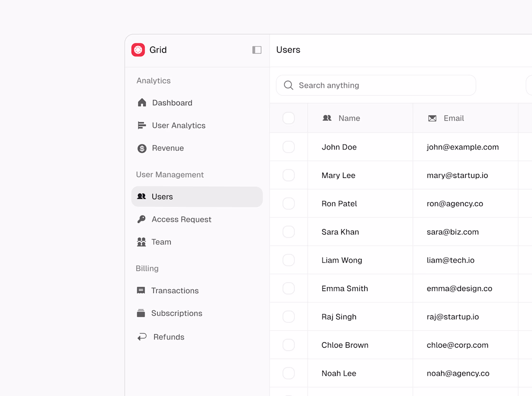
Task: Click the name Liam Wong
Action: tap(341, 260)
